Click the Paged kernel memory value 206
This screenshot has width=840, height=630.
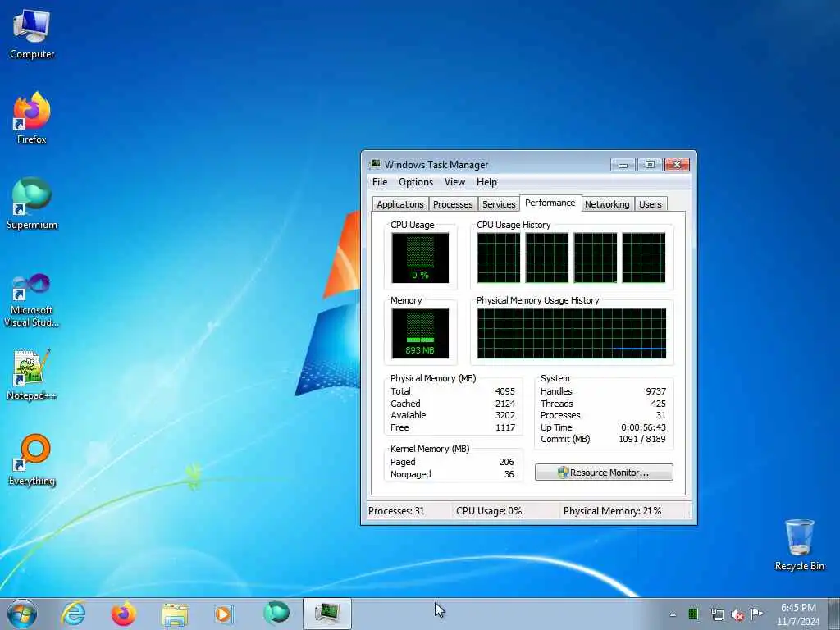click(x=506, y=462)
